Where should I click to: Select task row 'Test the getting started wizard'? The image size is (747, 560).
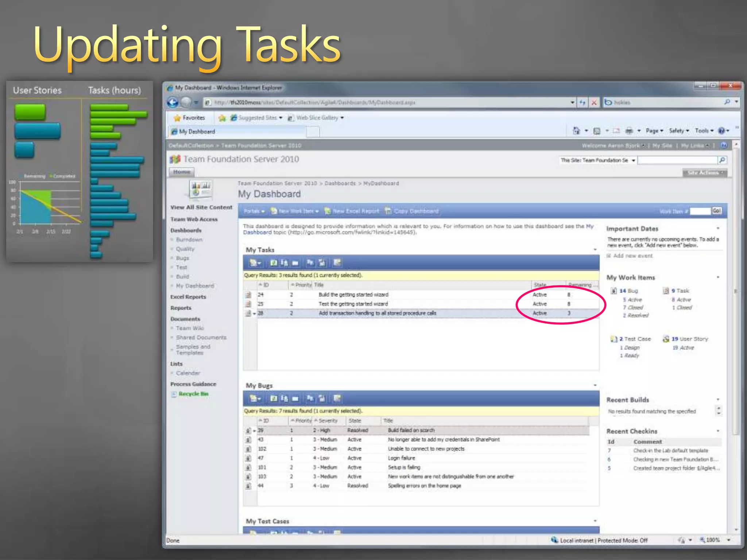pyautogui.click(x=421, y=304)
